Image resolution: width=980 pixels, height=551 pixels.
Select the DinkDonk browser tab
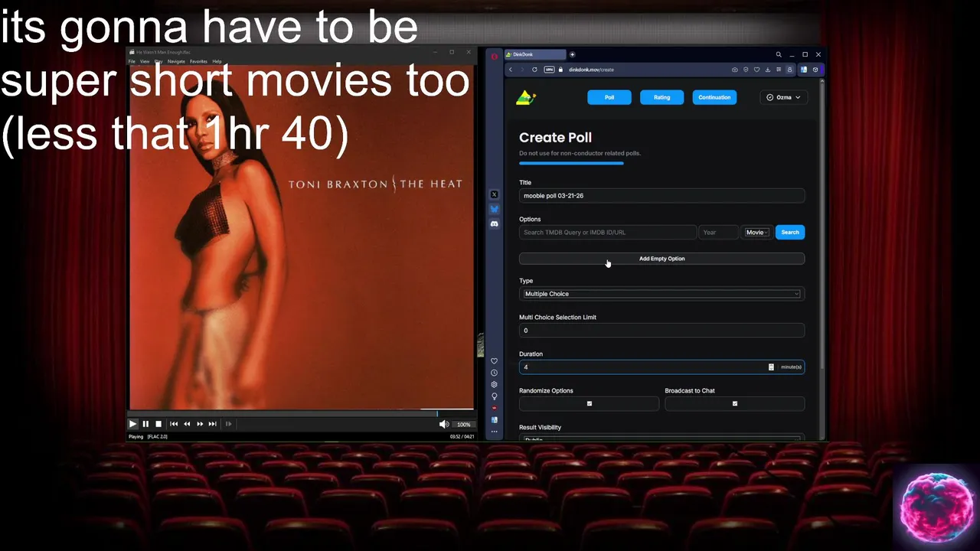[x=534, y=54]
